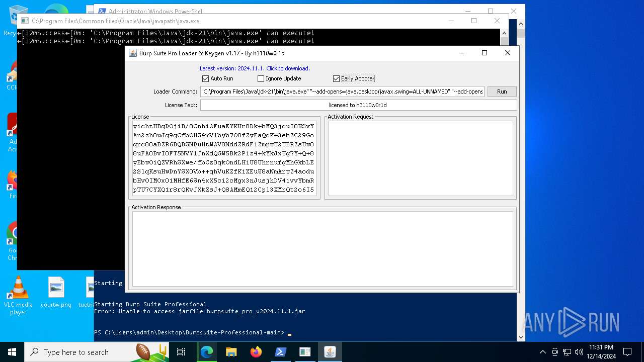This screenshot has height=362, width=644.
Task: Open the notification center icon
Action: (x=627, y=352)
